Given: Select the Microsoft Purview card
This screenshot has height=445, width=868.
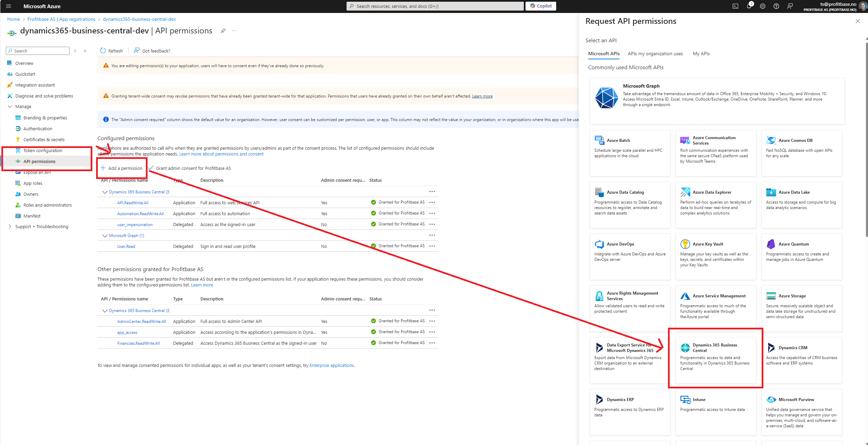Looking at the screenshot, I should pyautogui.click(x=802, y=412).
